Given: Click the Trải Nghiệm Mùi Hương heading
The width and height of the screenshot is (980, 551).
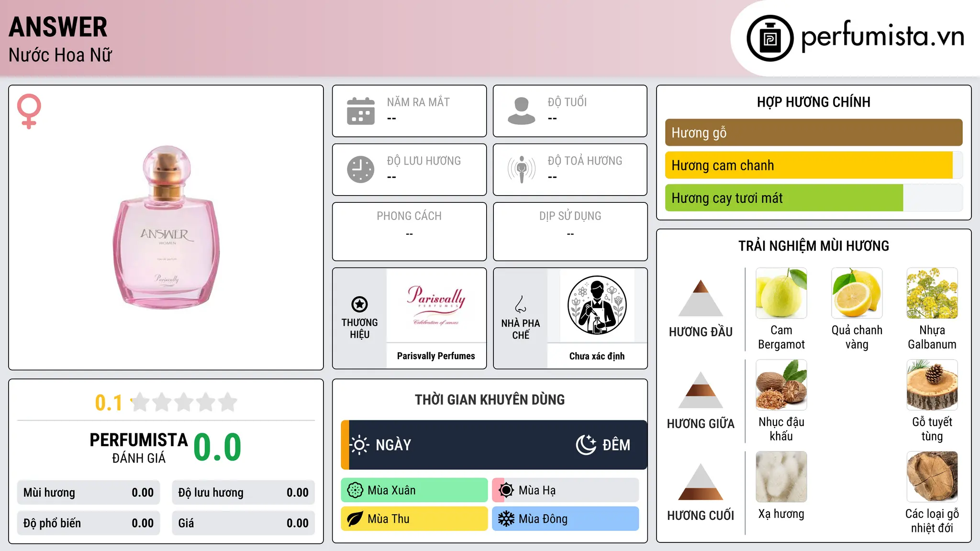Looking at the screenshot, I should coord(813,246).
